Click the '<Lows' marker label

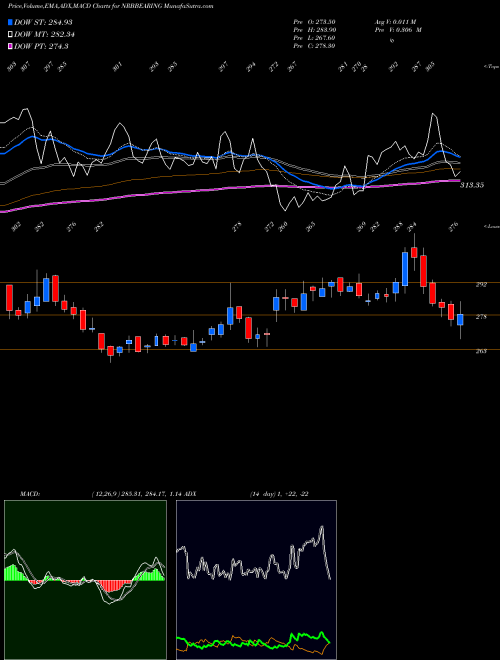click(491, 226)
